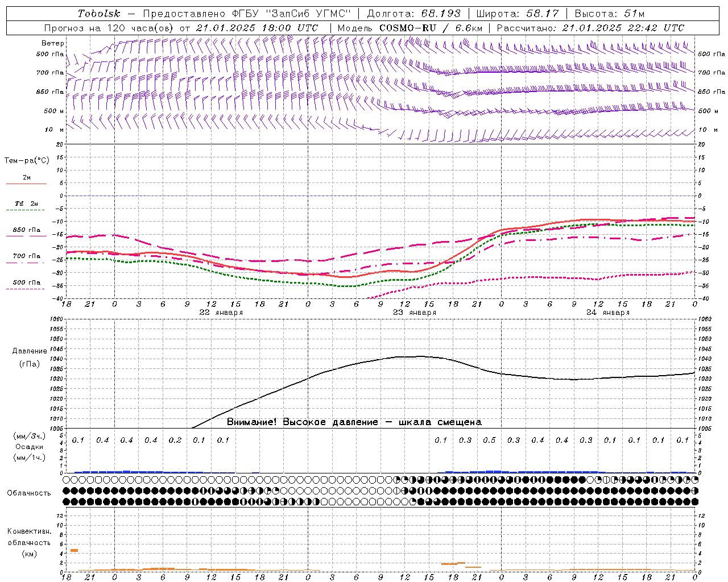
Task: Click the 850 гПа temperature legend entry
Action: coord(27,230)
